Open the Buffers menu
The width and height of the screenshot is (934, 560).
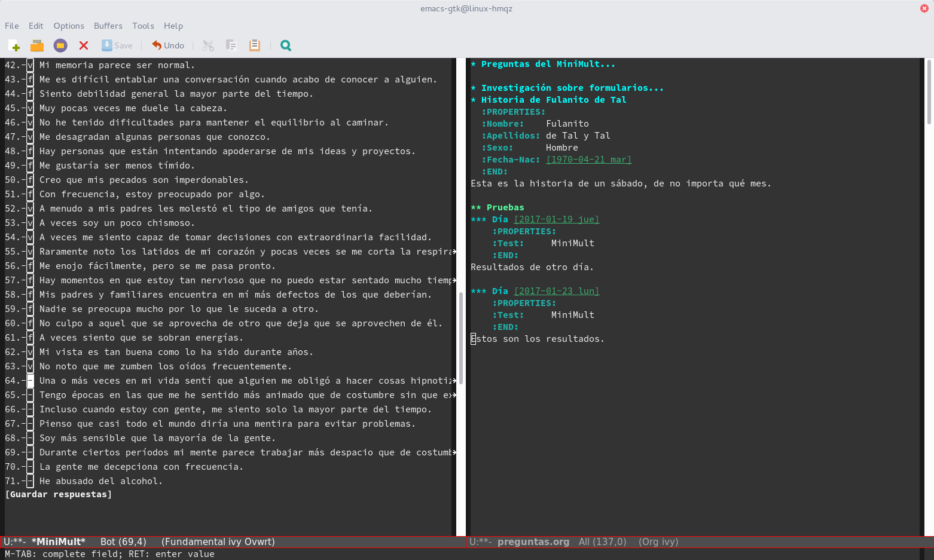click(x=108, y=26)
